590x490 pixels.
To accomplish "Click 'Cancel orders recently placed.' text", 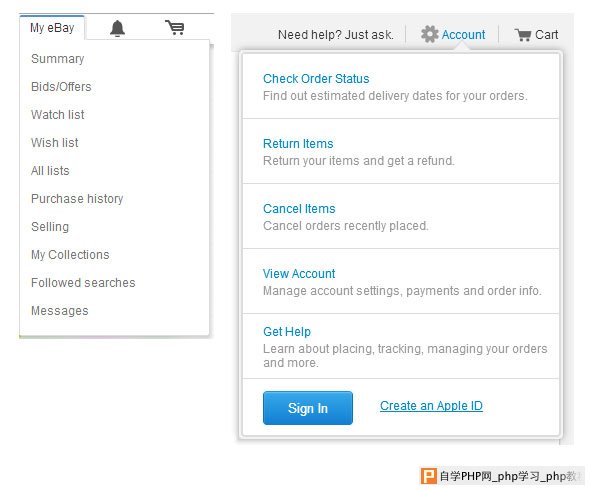I will click(x=345, y=226).
